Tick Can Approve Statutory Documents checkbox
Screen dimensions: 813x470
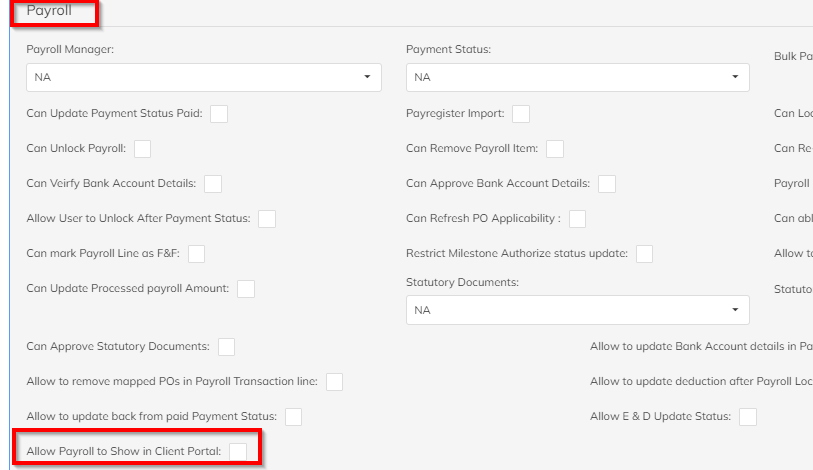point(227,347)
